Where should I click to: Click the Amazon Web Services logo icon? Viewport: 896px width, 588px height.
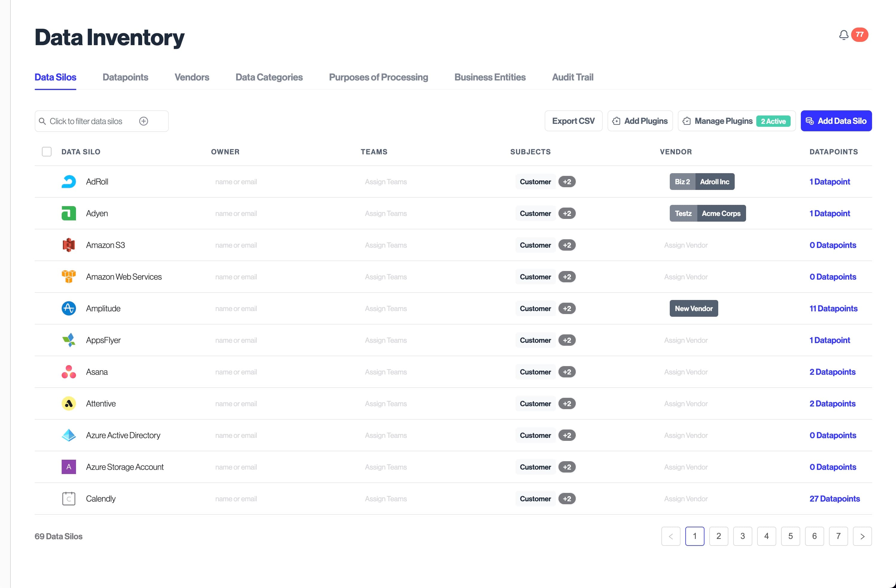coord(69,277)
